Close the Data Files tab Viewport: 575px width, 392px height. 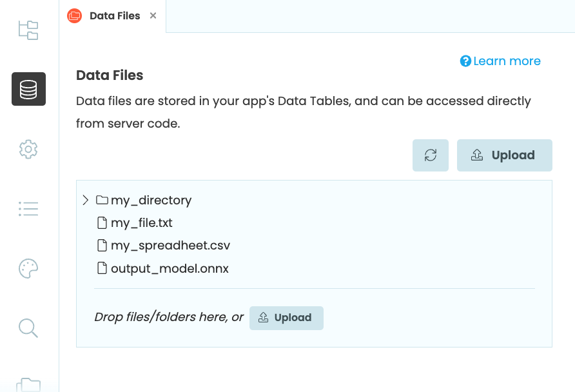[x=153, y=15]
